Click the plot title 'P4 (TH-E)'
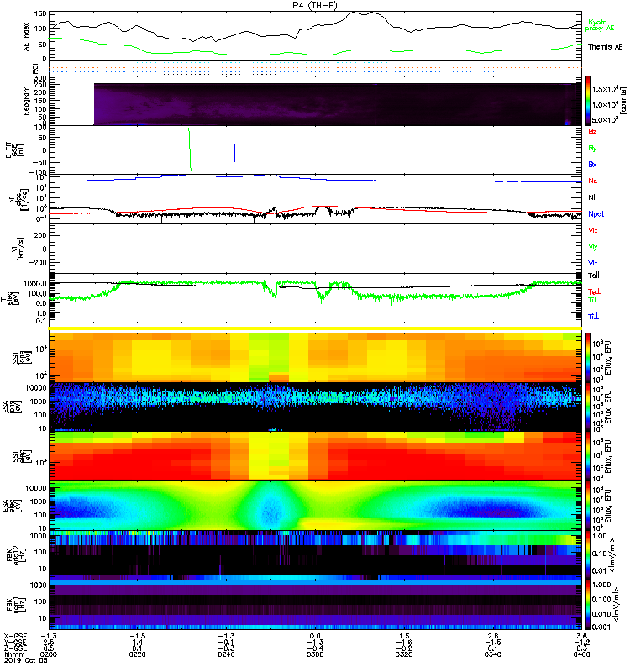The height and width of the screenshot is (672, 630). 314,5
